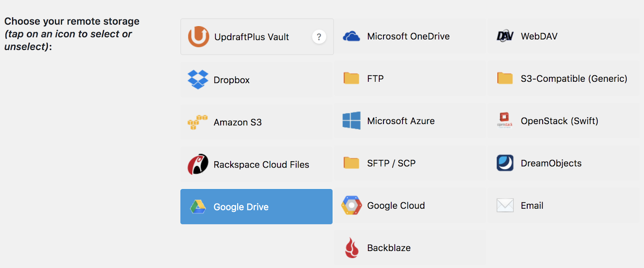Click the Dropbox logo icon

[198, 79]
